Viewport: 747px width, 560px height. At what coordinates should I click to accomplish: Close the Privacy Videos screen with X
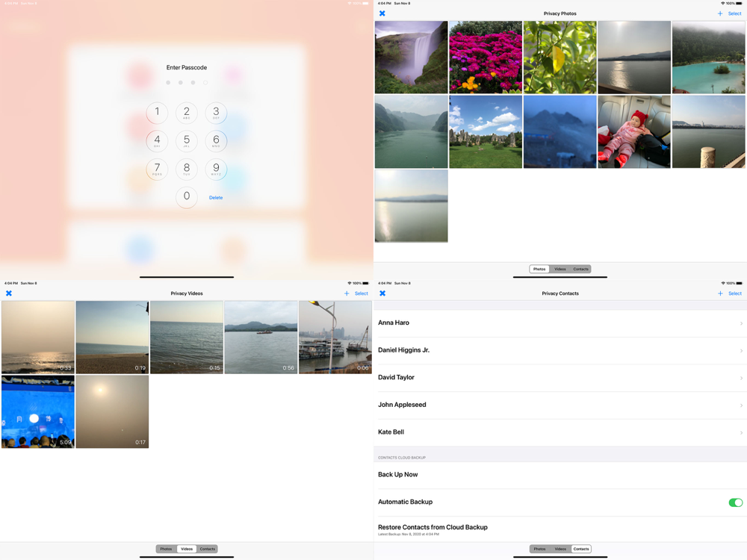[x=8, y=293]
